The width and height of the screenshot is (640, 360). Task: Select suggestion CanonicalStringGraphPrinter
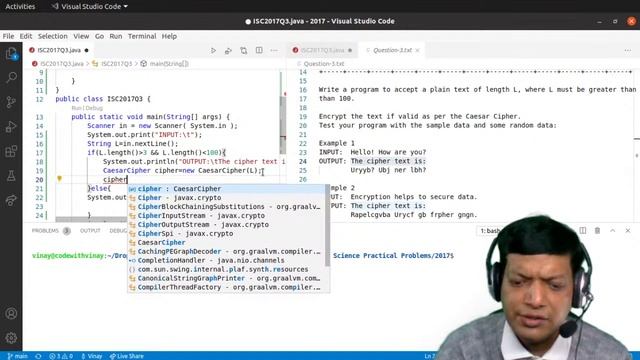(226, 278)
